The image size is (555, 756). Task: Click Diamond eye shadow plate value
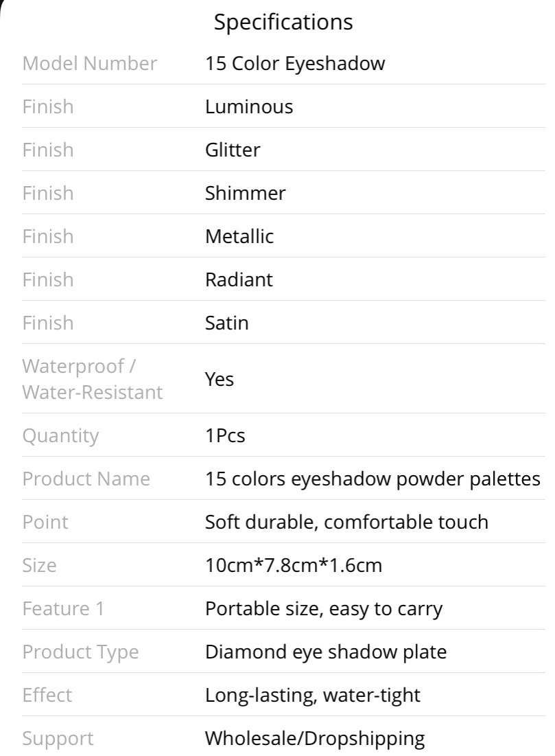click(x=326, y=652)
